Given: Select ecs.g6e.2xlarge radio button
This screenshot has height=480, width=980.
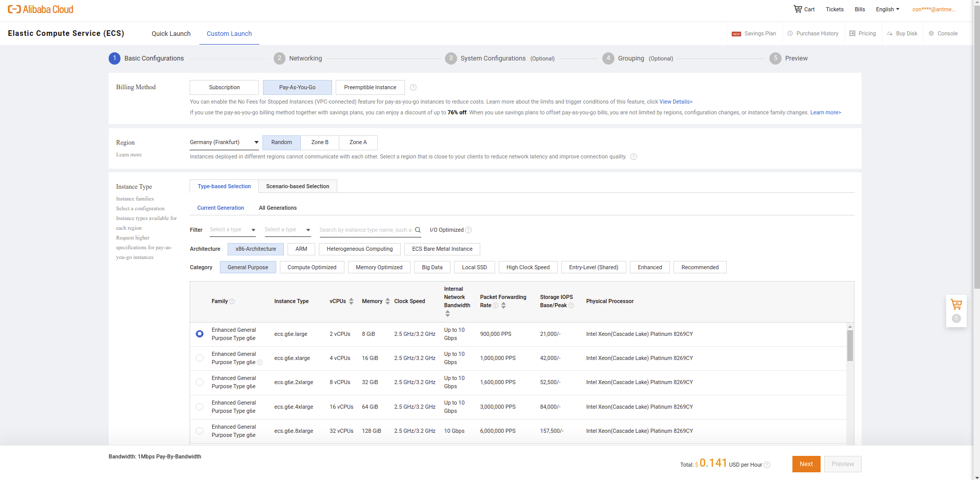Looking at the screenshot, I should pyautogui.click(x=200, y=382).
